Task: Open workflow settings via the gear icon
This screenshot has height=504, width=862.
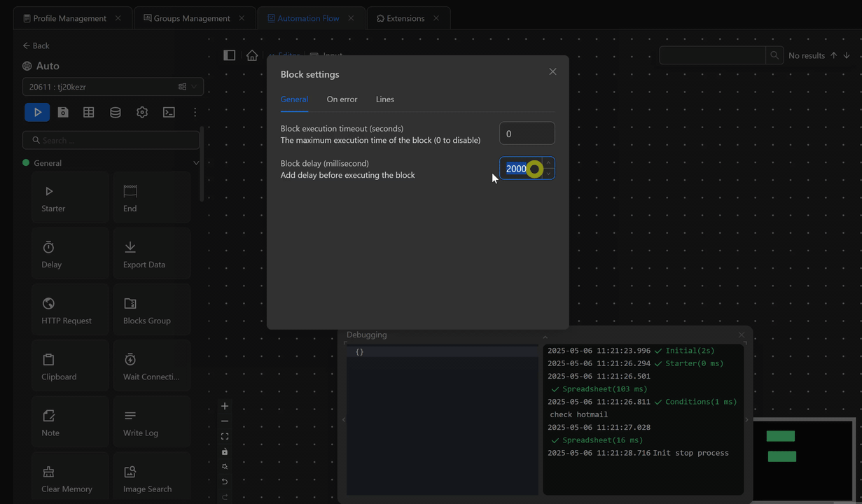Action: [142, 112]
